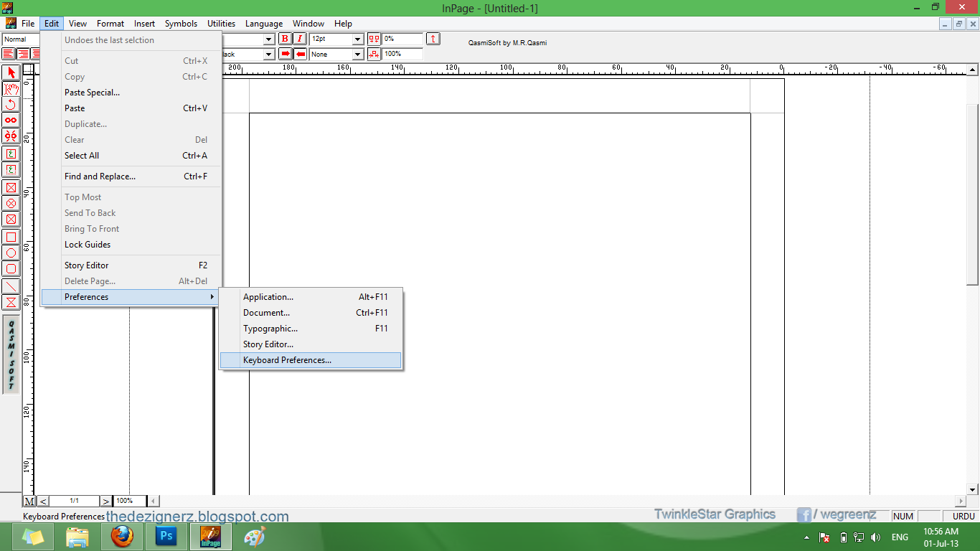Image resolution: width=980 pixels, height=551 pixels.
Task: Open the File menu
Action: pos(28,24)
